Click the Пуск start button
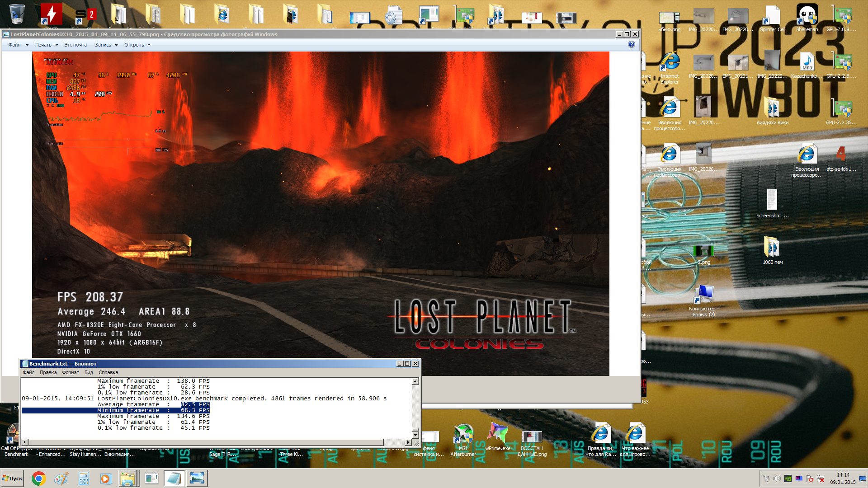 coord(12,479)
